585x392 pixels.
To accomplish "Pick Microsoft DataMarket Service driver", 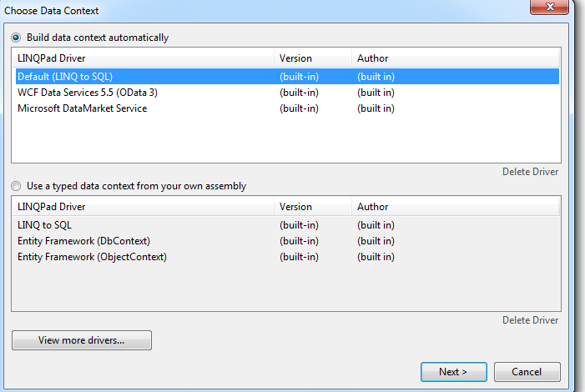I will point(287,108).
